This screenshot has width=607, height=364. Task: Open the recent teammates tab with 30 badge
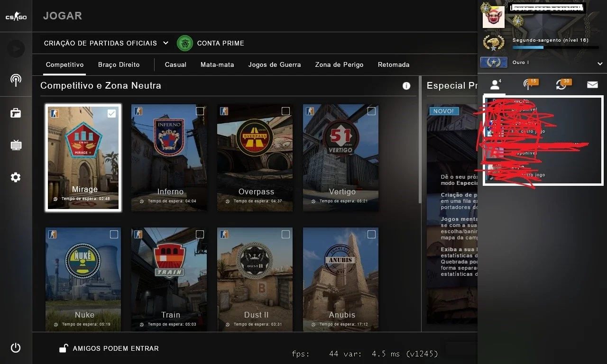coord(563,84)
